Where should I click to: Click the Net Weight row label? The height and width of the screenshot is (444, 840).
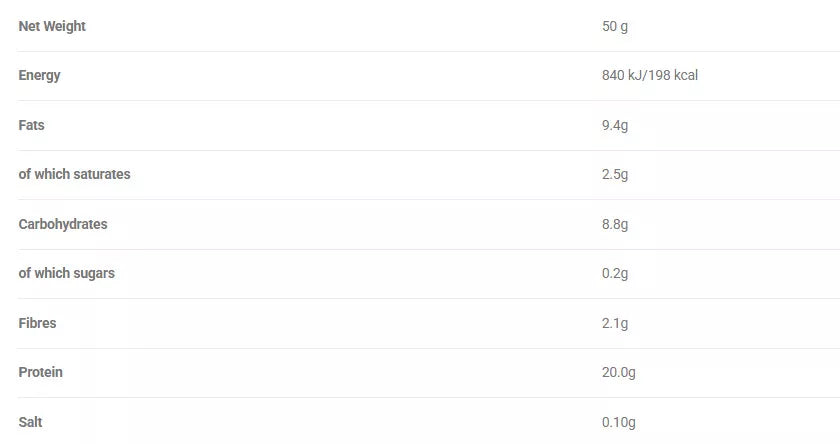click(52, 26)
